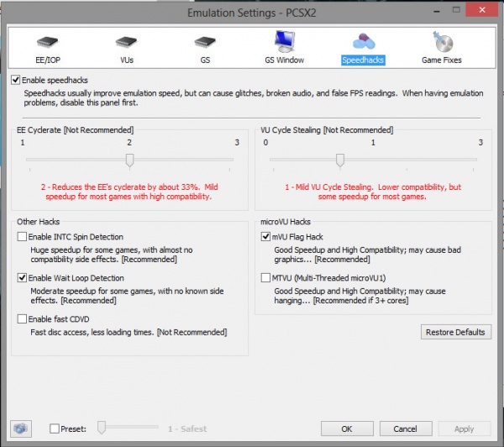This screenshot has height=447, width=504.
Task: Open the VUs chip icon tab
Action: point(126,42)
